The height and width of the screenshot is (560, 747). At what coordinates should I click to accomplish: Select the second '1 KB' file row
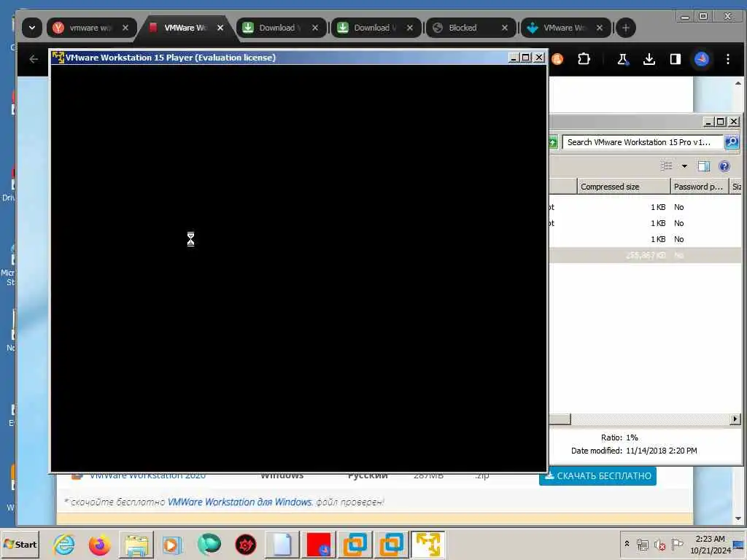click(x=645, y=223)
